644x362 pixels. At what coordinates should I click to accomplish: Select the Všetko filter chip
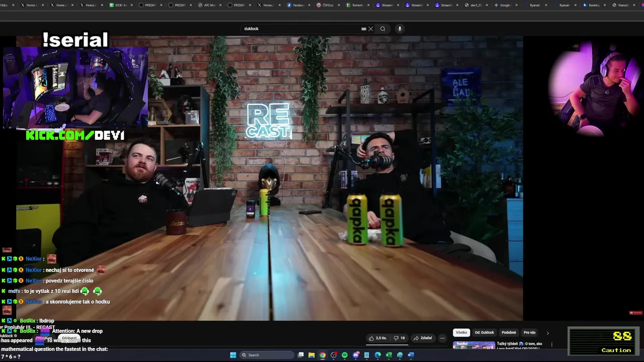[x=461, y=332]
